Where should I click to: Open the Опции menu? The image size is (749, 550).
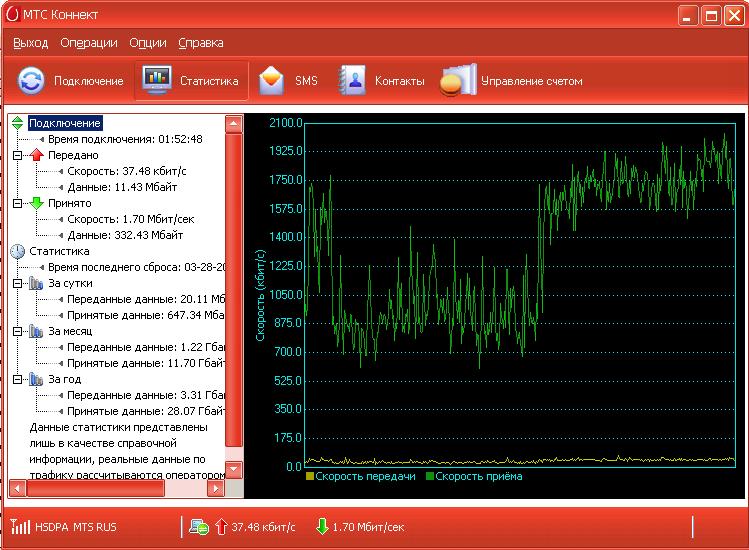148,43
